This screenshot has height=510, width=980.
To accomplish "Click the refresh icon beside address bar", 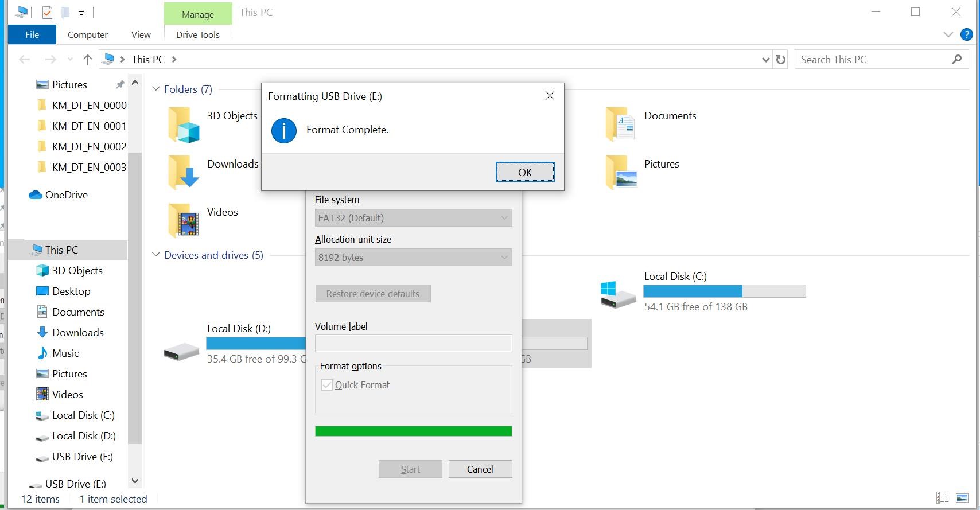I will click(x=780, y=60).
